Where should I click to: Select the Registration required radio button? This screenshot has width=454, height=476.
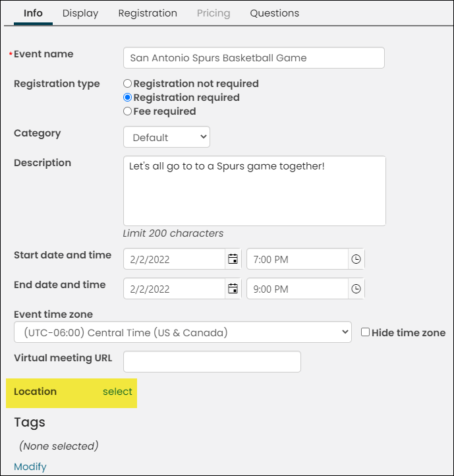[127, 98]
